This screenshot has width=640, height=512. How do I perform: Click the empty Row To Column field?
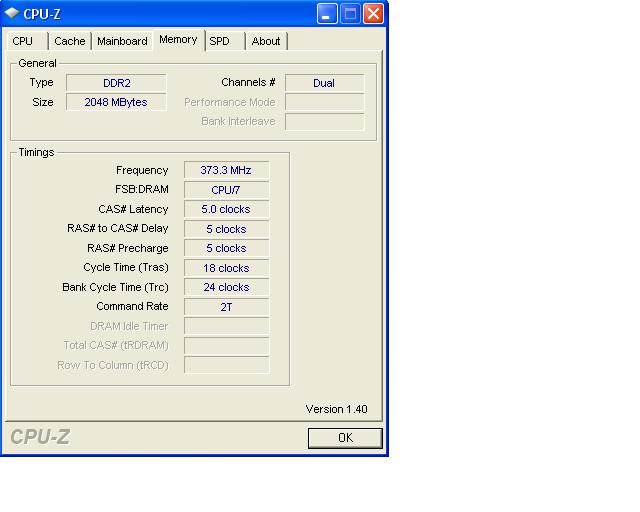pyautogui.click(x=227, y=365)
